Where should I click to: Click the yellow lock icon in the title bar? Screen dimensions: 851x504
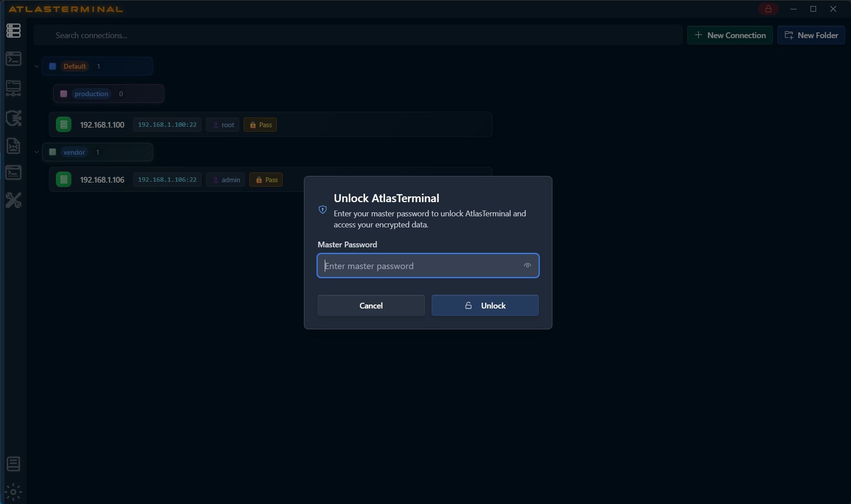coord(768,9)
